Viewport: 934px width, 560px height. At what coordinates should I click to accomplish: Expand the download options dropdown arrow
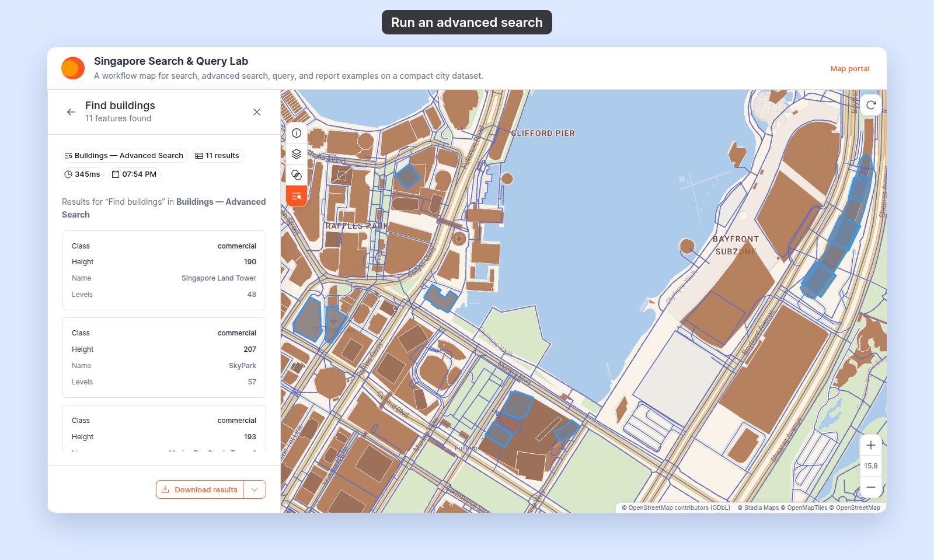[255, 489]
